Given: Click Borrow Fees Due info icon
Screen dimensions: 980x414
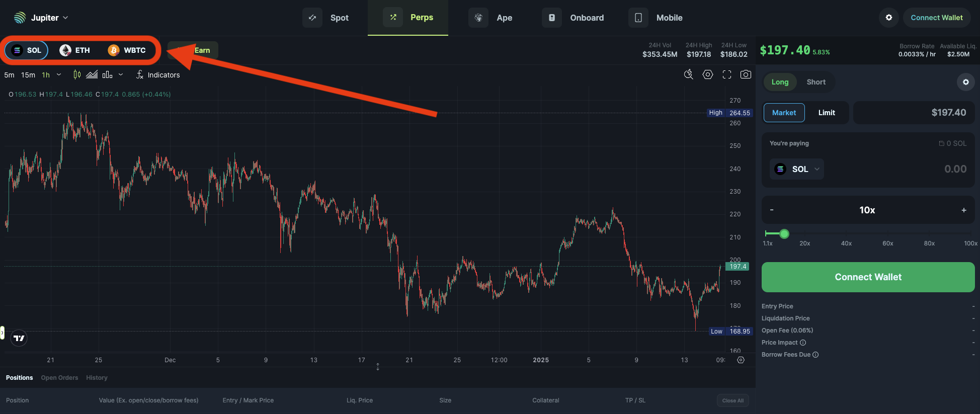Looking at the screenshot, I should [815, 355].
